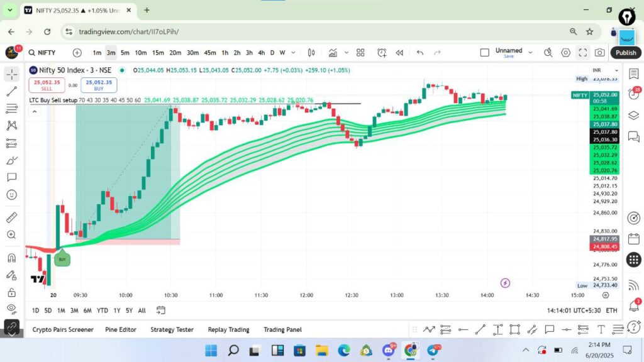Open the Replay Trading tab
This screenshot has width=644, height=362.
[228, 329]
